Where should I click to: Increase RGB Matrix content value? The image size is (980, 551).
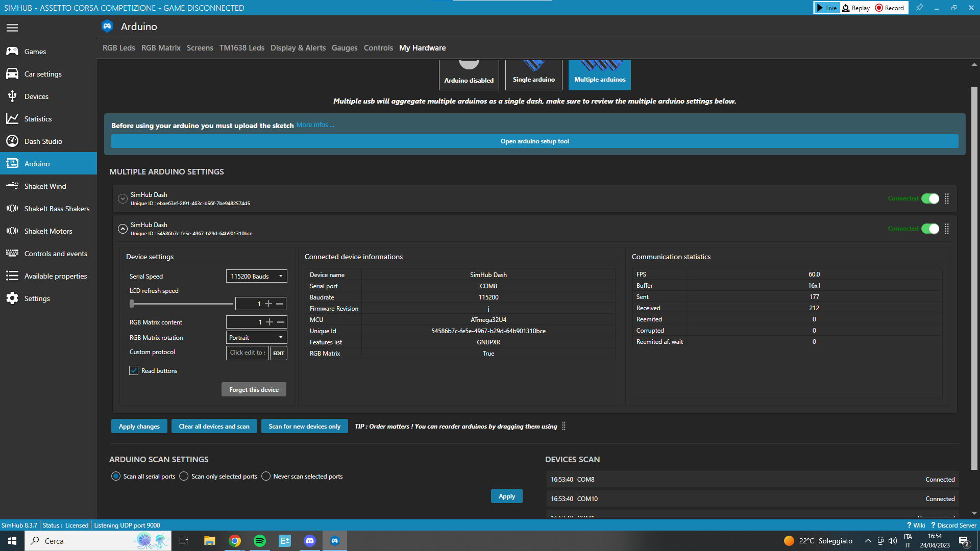[269, 322]
